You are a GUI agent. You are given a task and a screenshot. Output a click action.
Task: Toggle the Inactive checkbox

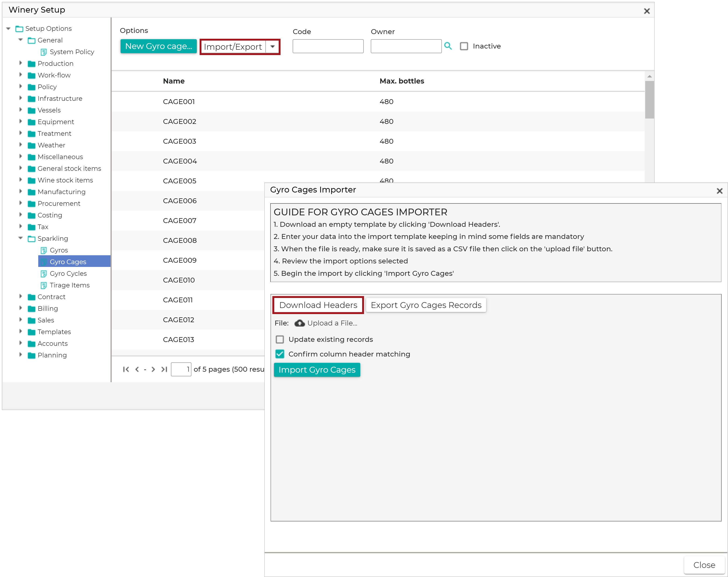(464, 46)
